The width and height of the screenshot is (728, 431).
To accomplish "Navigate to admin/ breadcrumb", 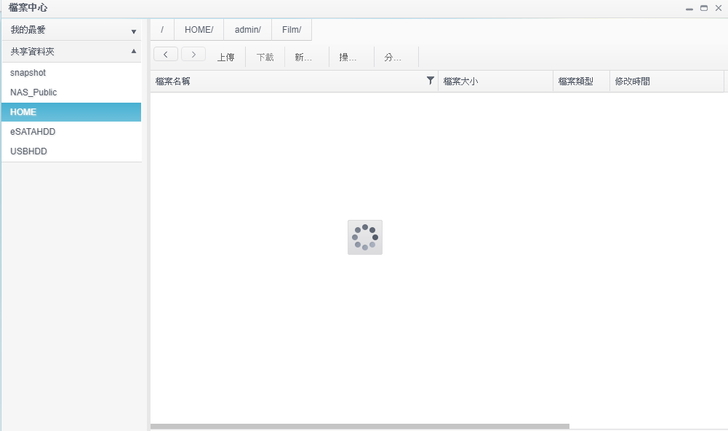I will point(247,30).
